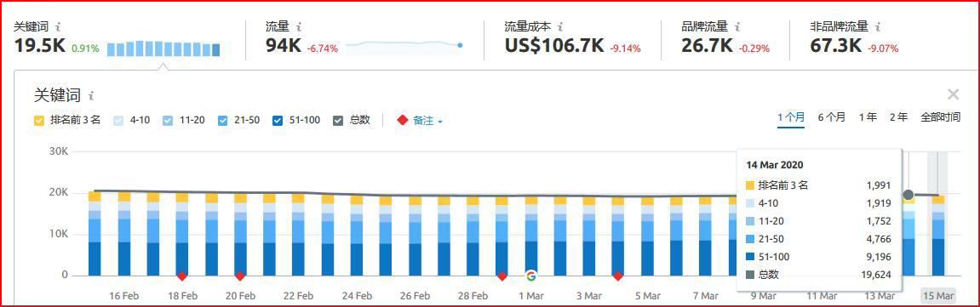Image resolution: width=980 pixels, height=307 pixels.
Task: Toggle the 4-10 series checkbox
Action: tap(118, 121)
